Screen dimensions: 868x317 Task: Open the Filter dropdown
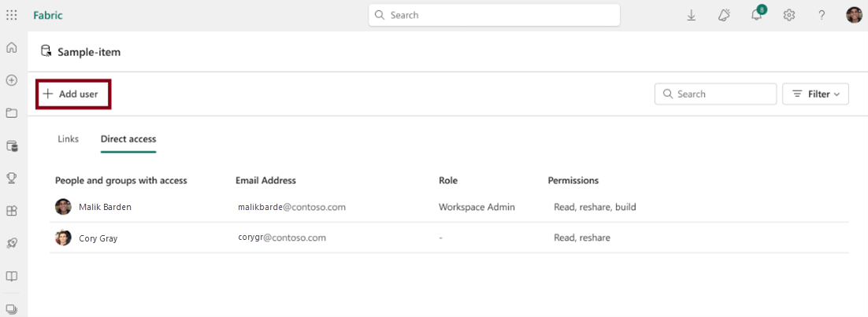[815, 94]
